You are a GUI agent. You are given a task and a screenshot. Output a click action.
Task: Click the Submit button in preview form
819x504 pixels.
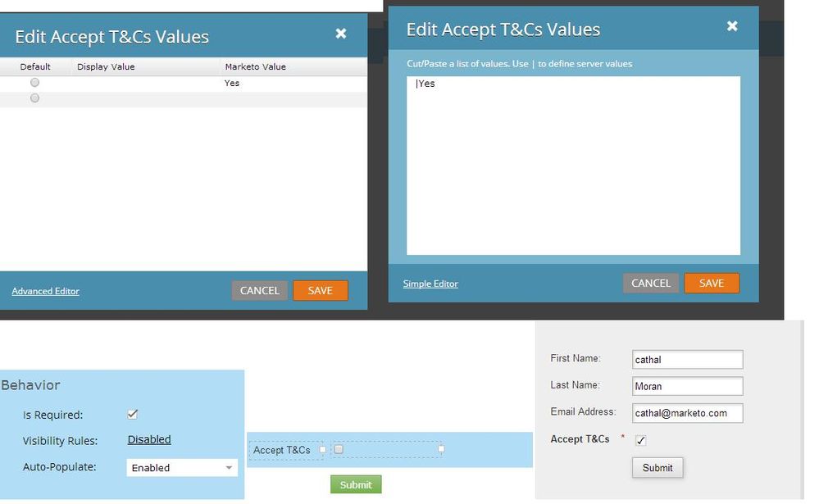pos(657,467)
